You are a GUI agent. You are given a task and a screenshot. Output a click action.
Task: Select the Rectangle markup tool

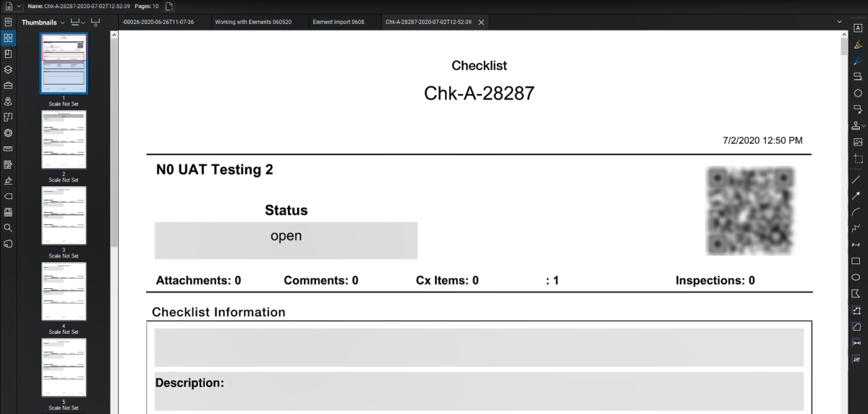pos(857,261)
